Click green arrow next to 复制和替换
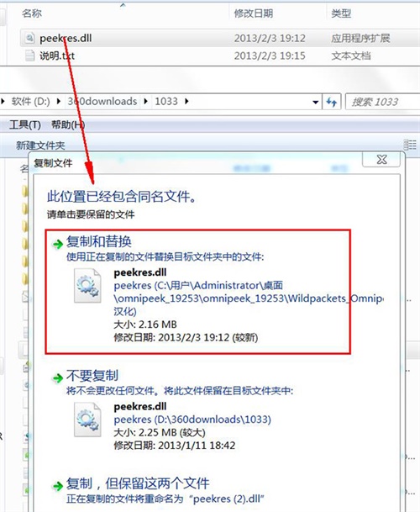 click(58, 244)
